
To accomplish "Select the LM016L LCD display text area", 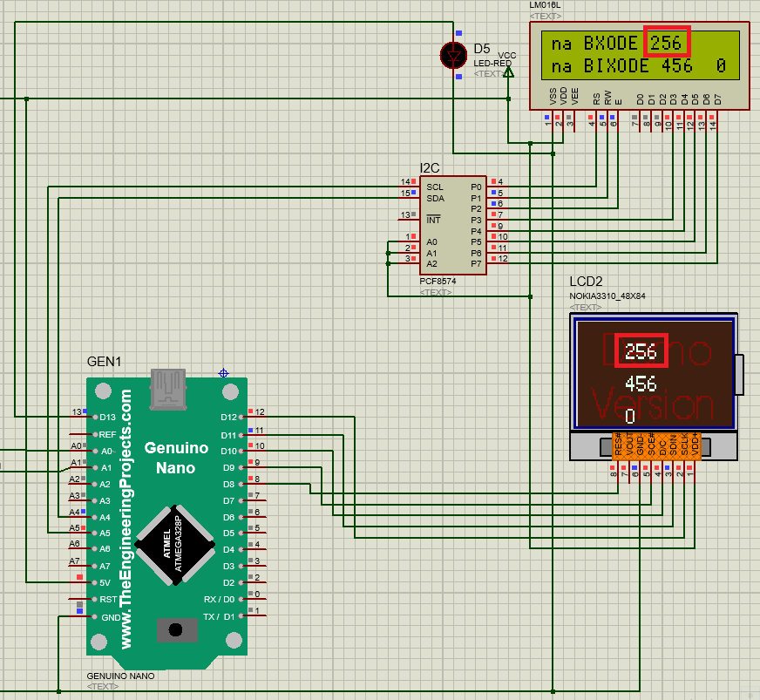I will coord(641,55).
